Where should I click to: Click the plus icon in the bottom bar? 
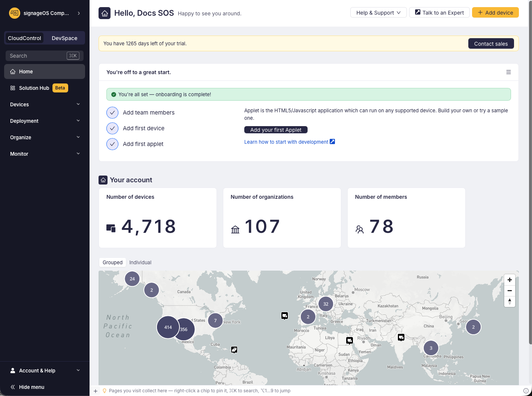(96, 391)
